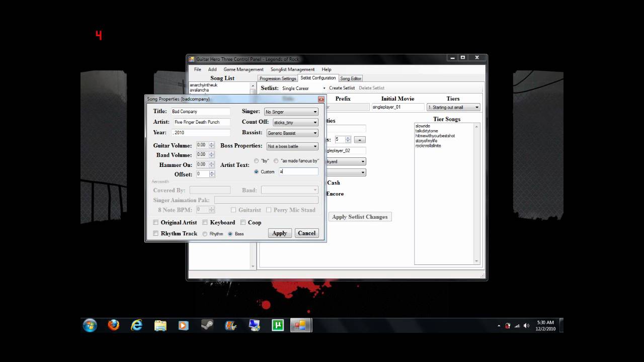Enable the Original Artist checkbox
The width and height of the screenshot is (644, 362).
(156, 222)
